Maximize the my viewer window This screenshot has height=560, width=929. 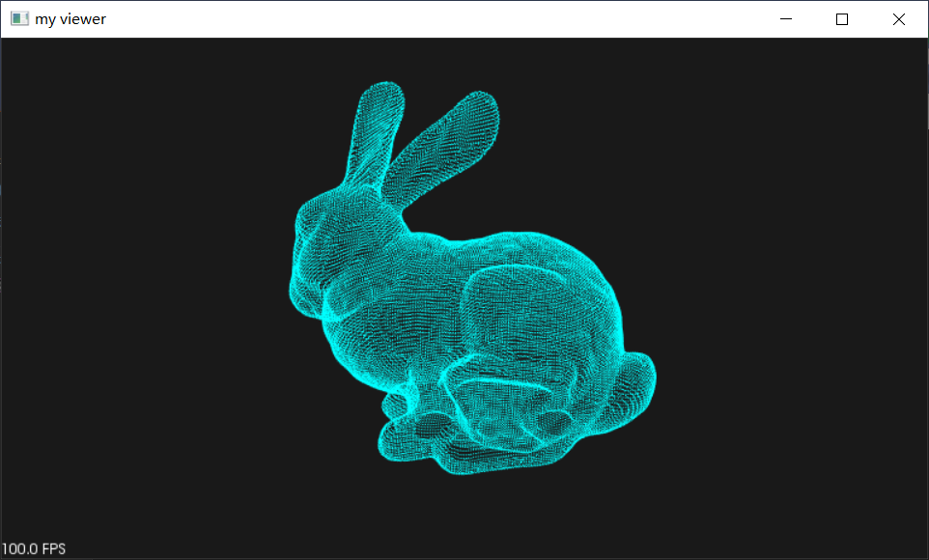(842, 19)
